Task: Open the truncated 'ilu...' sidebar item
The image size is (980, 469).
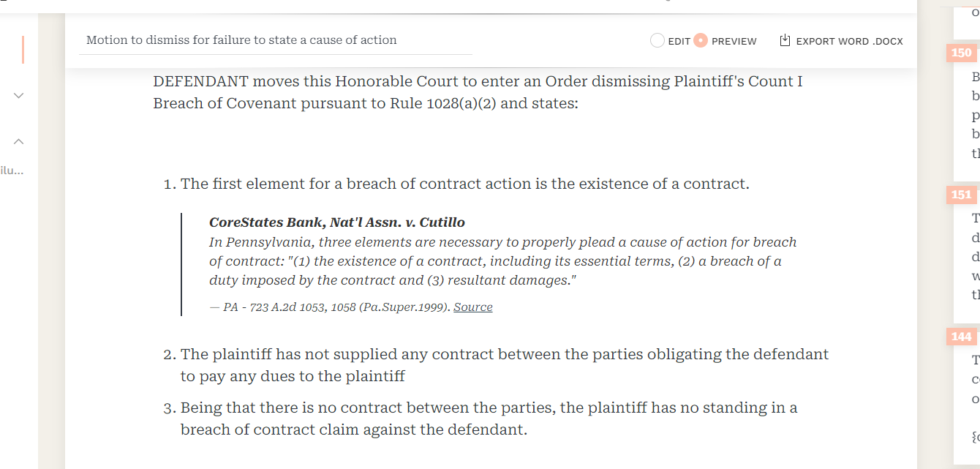Action: (12, 171)
